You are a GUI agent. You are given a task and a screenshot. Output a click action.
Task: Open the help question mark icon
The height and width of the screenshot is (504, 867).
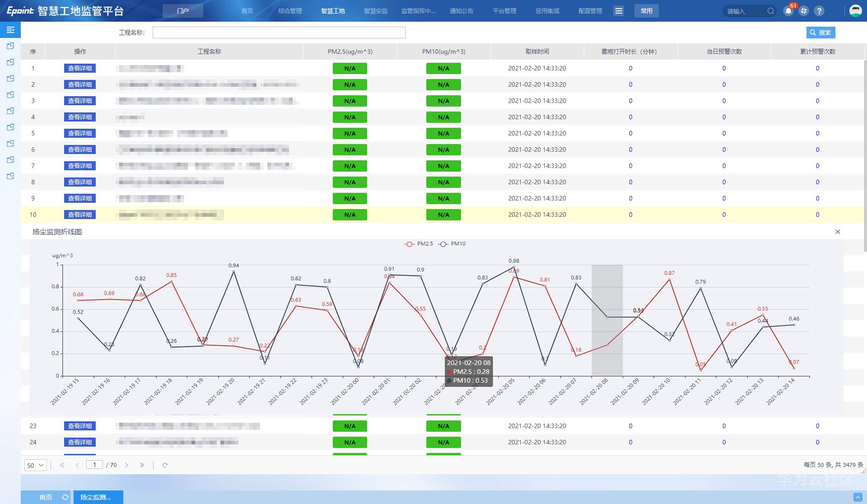click(x=819, y=11)
